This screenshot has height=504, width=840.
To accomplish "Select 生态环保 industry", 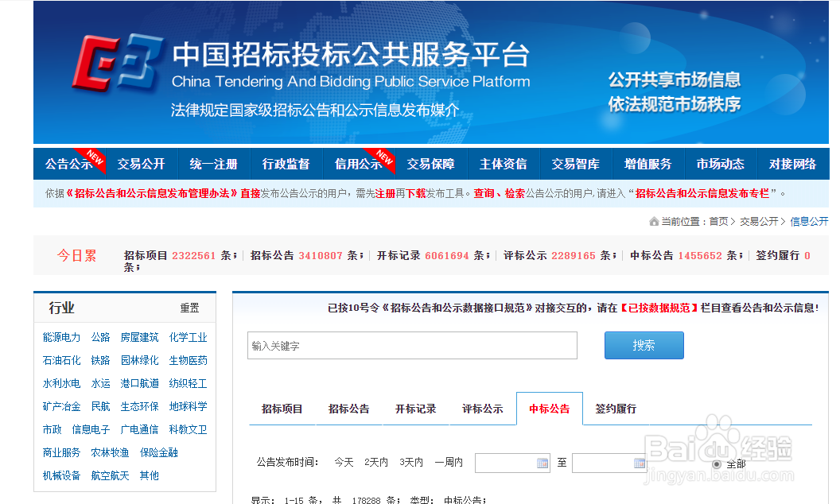I will (x=140, y=406).
